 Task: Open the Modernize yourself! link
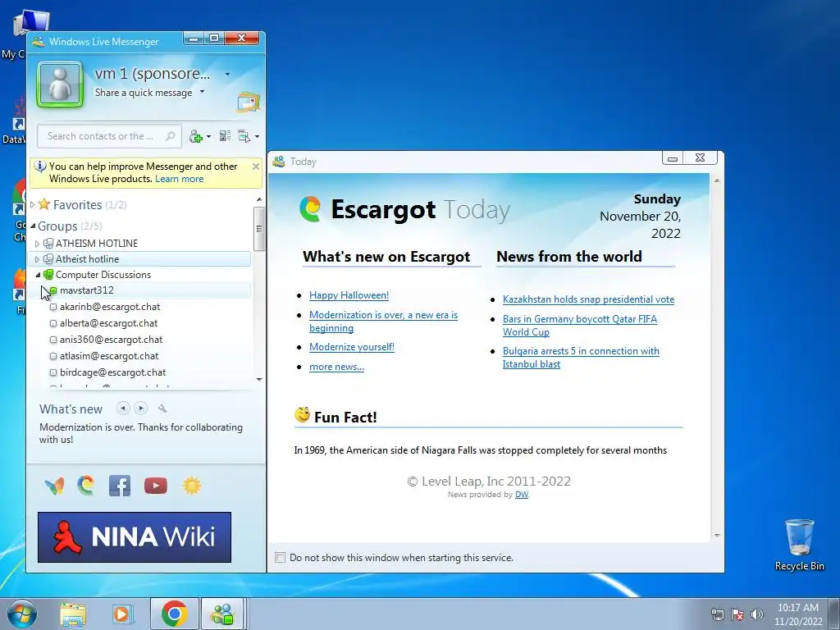[x=351, y=347]
